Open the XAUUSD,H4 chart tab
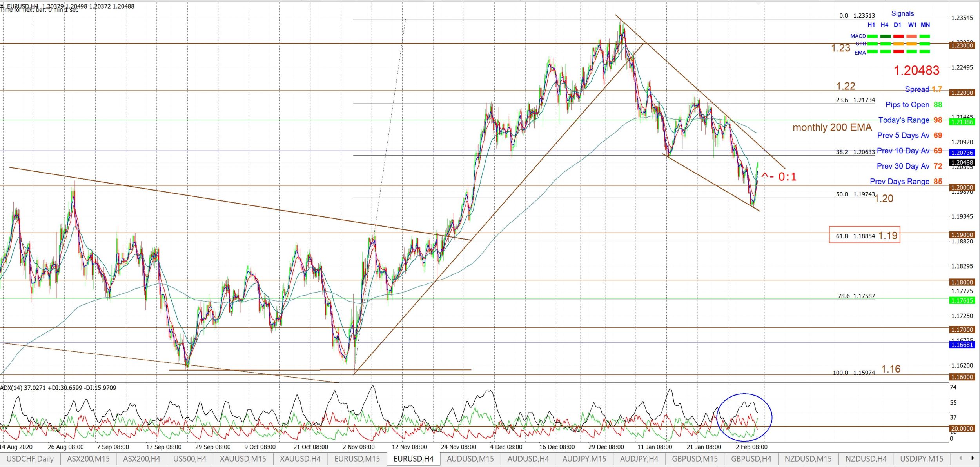980x467 pixels. coord(300,458)
